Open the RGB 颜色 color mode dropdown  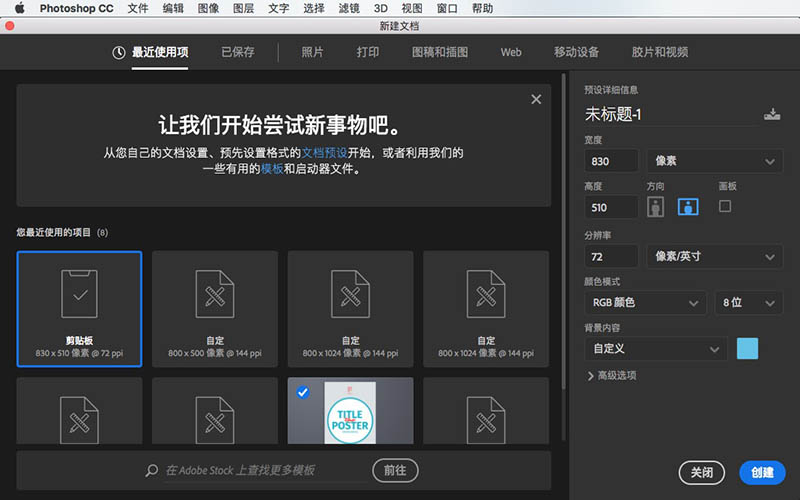[645, 303]
